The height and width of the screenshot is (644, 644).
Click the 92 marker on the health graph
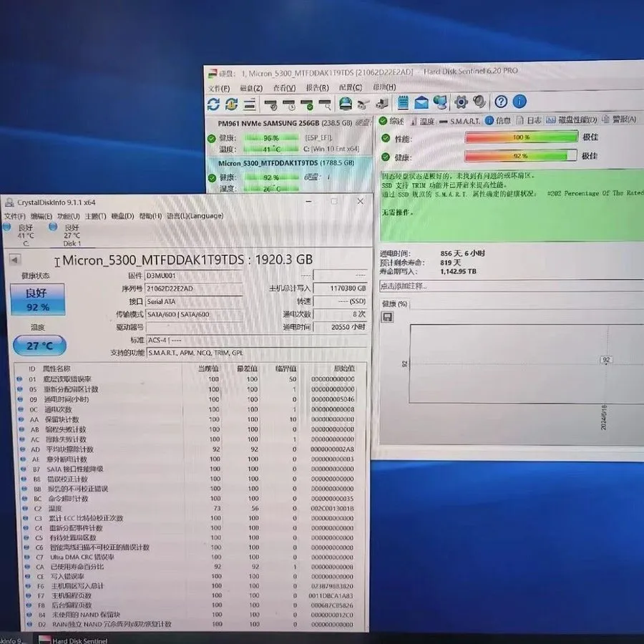point(606,360)
